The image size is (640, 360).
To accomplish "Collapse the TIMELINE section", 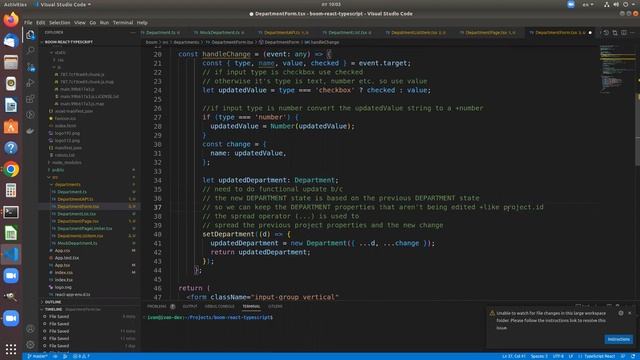I will click(x=53, y=309).
